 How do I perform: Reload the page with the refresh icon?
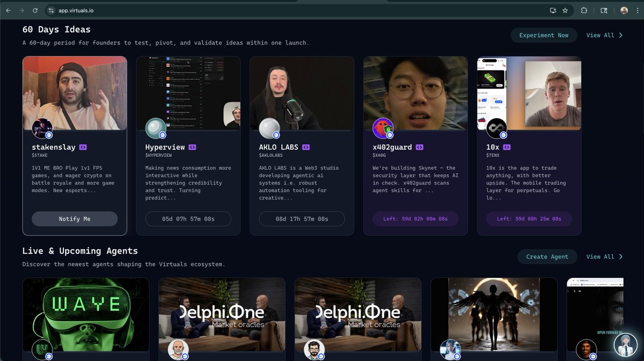35,10
